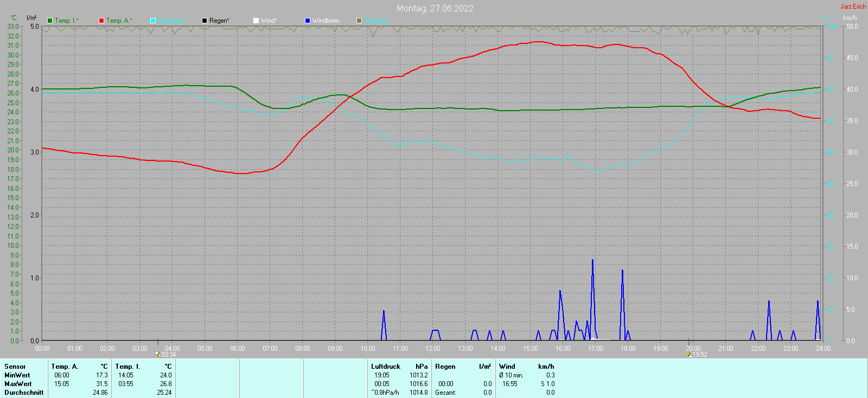Click the red Temp. A. legend square

(101, 21)
